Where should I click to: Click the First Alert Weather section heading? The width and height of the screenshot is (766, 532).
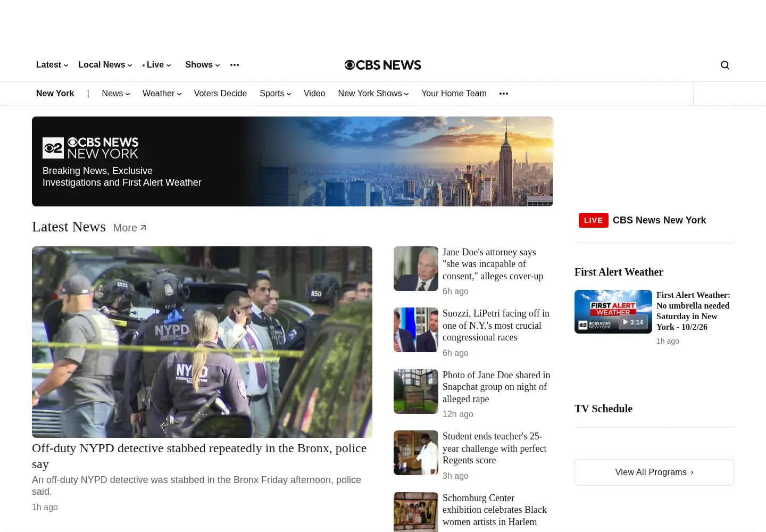tap(619, 272)
